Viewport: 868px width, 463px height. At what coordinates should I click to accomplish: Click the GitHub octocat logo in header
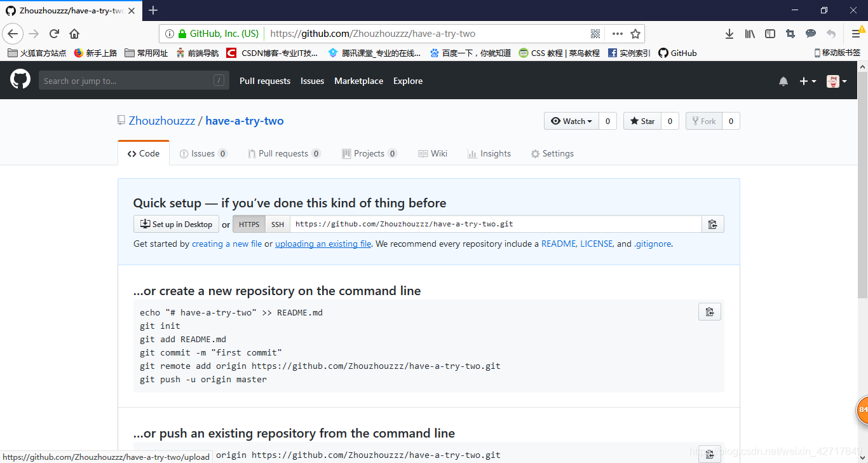tap(20, 80)
